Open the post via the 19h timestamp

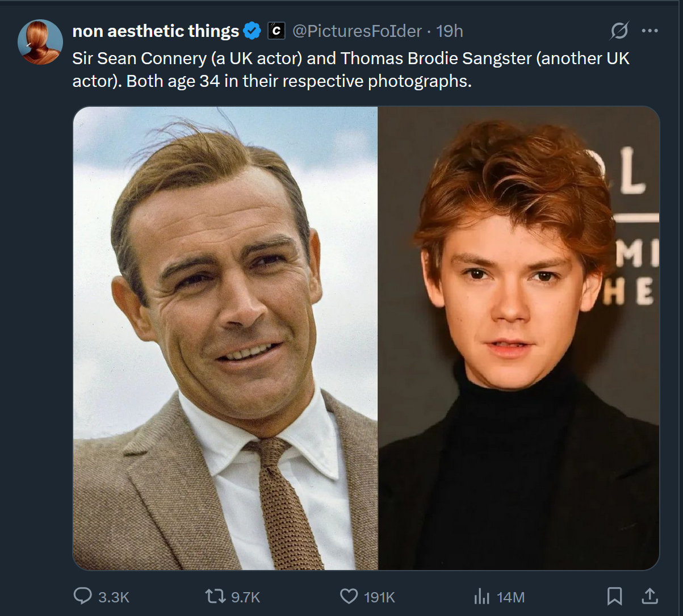pos(450,31)
